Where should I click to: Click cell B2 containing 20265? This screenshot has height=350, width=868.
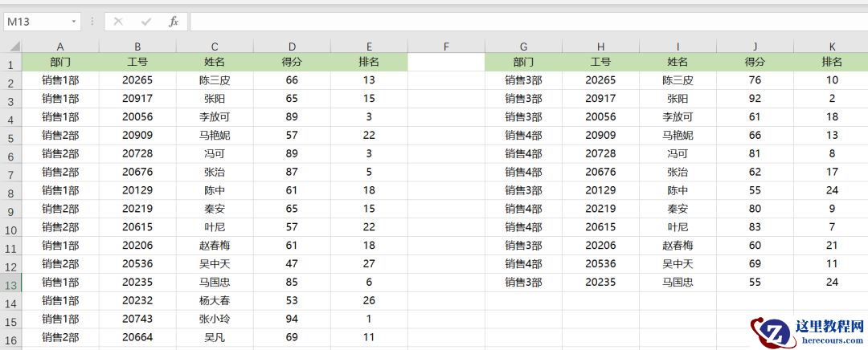(137, 80)
